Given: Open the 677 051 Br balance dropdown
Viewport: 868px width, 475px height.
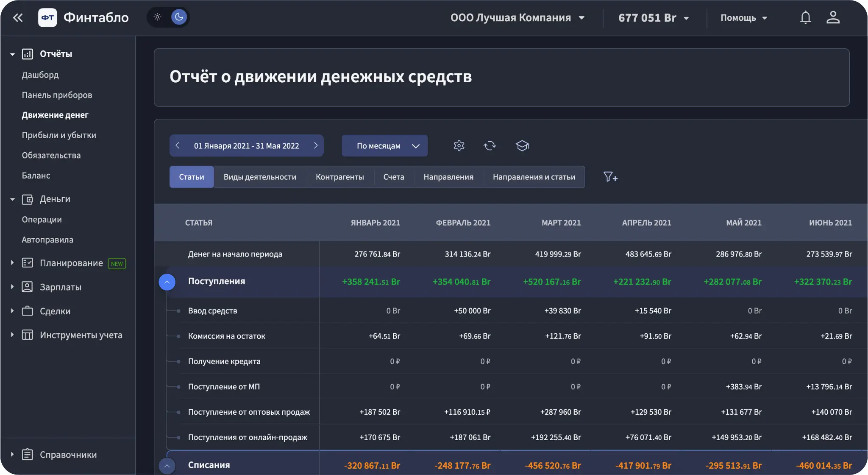Looking at the screenshot, I should point(654,18).
